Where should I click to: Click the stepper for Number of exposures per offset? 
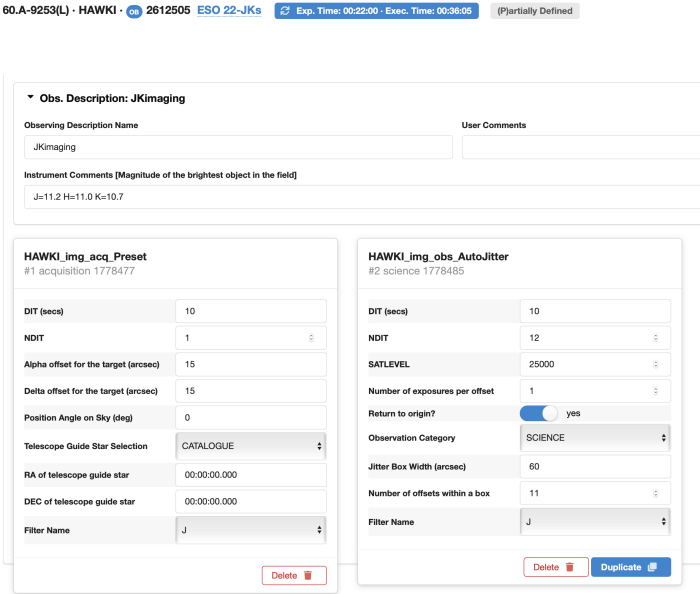[655, 390]
